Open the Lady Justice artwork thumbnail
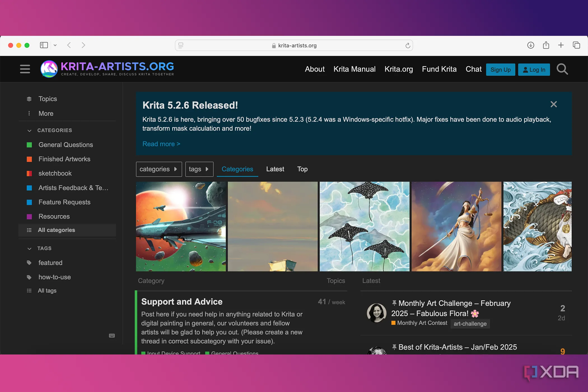 pyautogui.click(x=456, y=227)
